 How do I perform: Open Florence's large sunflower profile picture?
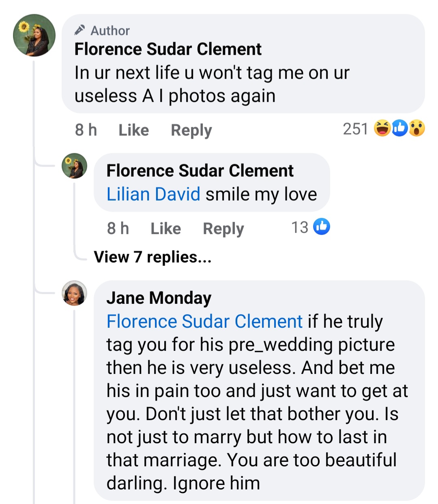pyautogui.click(x=34, y=35)
